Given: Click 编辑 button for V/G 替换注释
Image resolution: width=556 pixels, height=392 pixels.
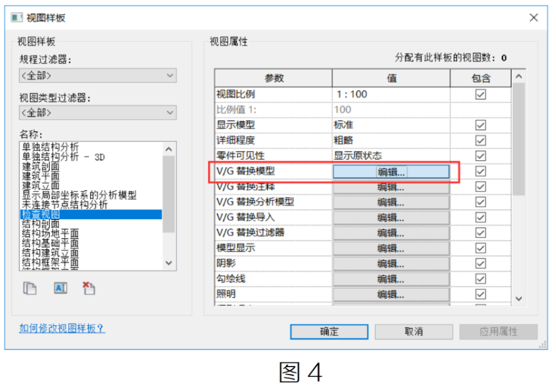Looking at the screenshot, I should (x=391, y=187).
